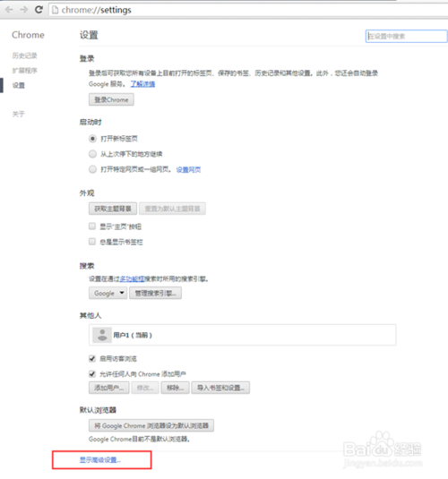Image resolution: width=448 pixels, height=479 pixels.
Task: Toggle 允许任何人向 Chrome 添加用户 checkbox
Action: [92, 374]
